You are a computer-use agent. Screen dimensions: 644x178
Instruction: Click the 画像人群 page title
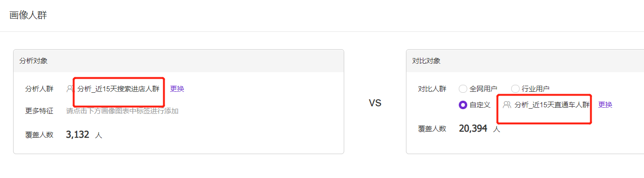(28, 15)
